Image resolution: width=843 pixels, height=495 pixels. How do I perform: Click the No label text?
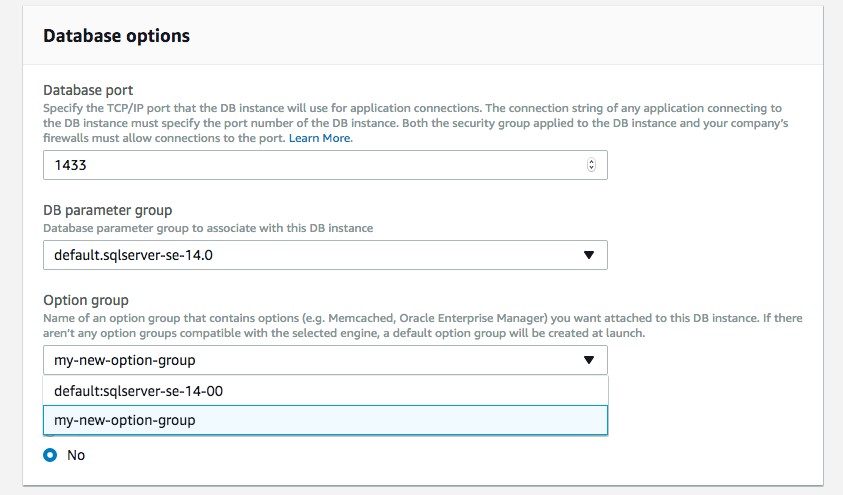[76, 455]
